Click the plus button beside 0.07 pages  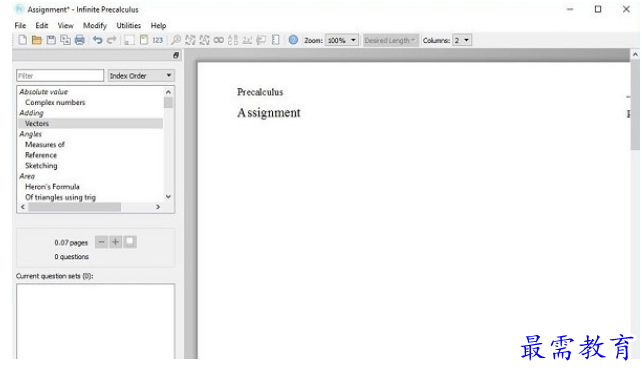point(115,242)
